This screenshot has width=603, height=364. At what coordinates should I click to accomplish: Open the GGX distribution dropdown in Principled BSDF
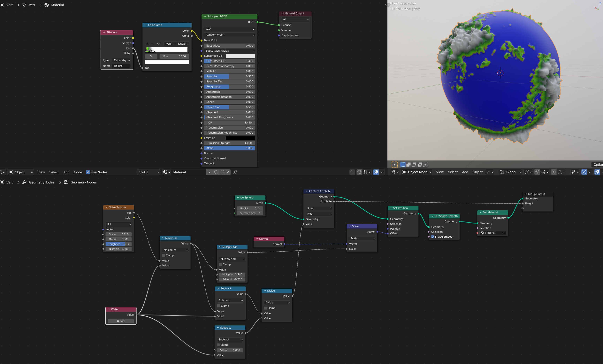tap(229, 29)
